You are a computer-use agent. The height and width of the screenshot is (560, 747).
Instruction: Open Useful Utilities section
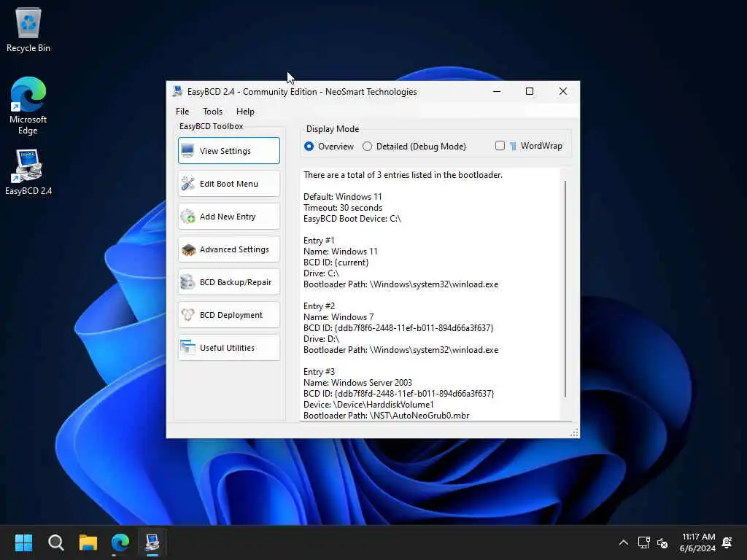228,348
